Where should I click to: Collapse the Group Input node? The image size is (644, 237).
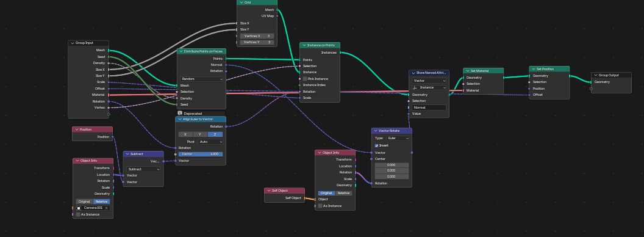(73, 43)
